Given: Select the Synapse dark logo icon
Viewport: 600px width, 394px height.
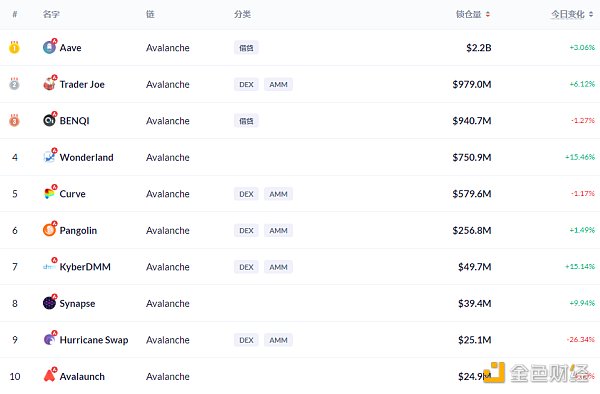Looking at the screenshot, I should [x=49, y=302].
